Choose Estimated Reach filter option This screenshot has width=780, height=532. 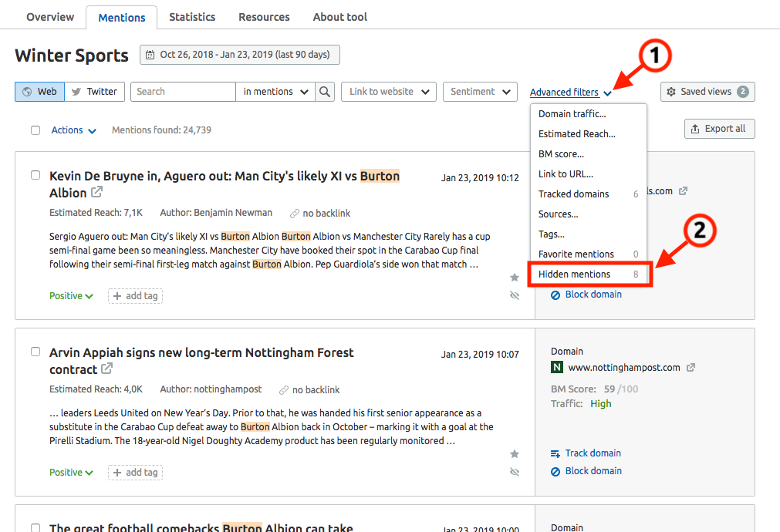[589, 133]
